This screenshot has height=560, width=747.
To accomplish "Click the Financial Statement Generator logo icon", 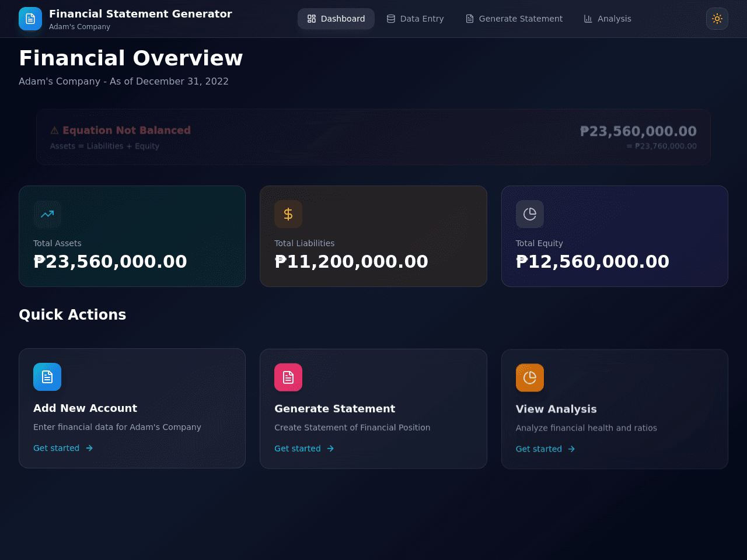I will [x=30, y=19].
